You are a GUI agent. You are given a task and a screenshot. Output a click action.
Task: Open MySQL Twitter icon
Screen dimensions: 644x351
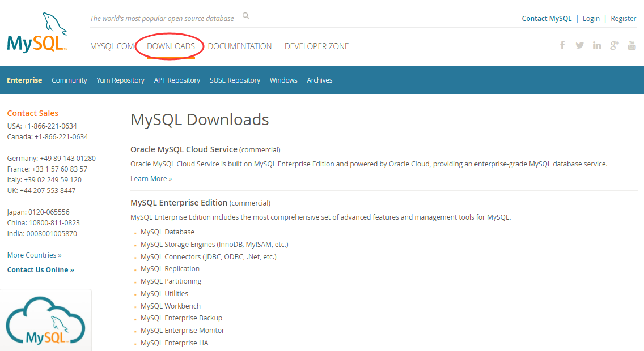[579, 45]
